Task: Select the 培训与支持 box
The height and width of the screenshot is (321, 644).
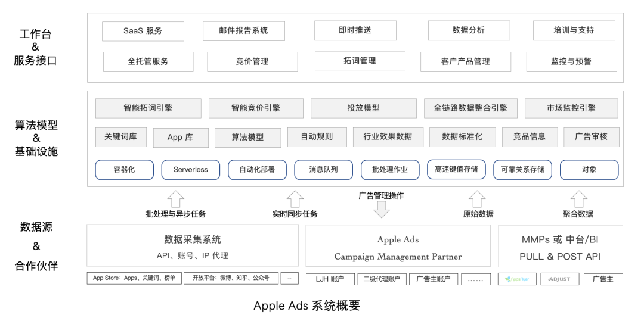Action: (x=574, y=30)
